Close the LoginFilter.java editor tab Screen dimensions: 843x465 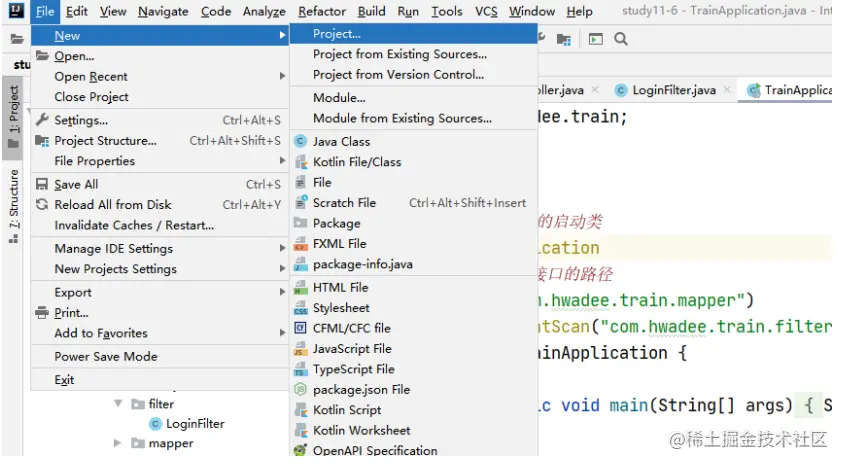727,90
